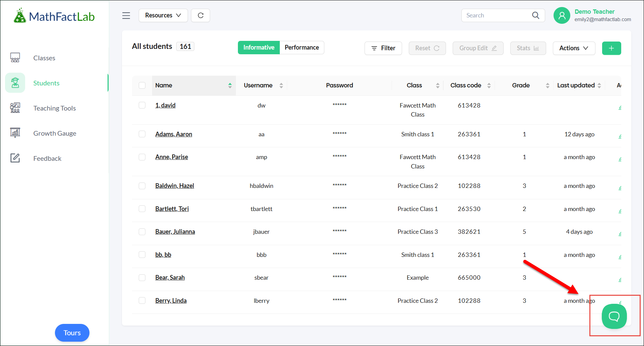Click the Teaching Tools sidebar icon
This screenshot has width=644, height=346.
point(15,108)
